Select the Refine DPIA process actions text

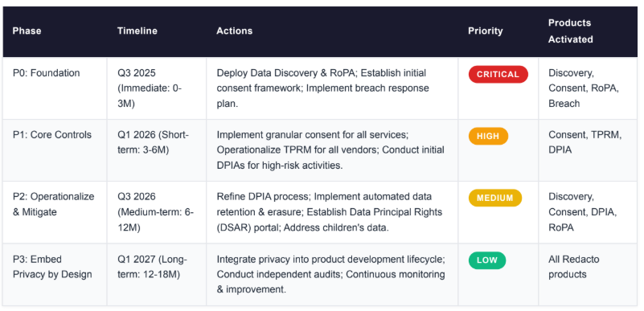point(330,212)
